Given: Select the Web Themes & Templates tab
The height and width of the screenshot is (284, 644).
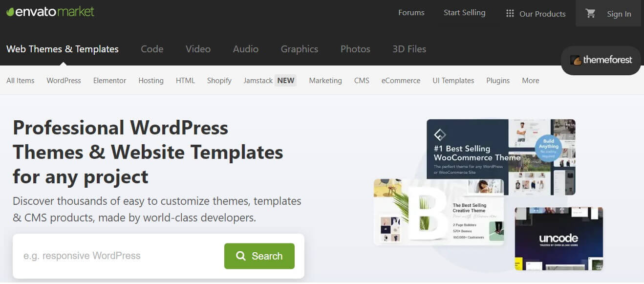Looking at the screenshot, I should coord(63,49).
